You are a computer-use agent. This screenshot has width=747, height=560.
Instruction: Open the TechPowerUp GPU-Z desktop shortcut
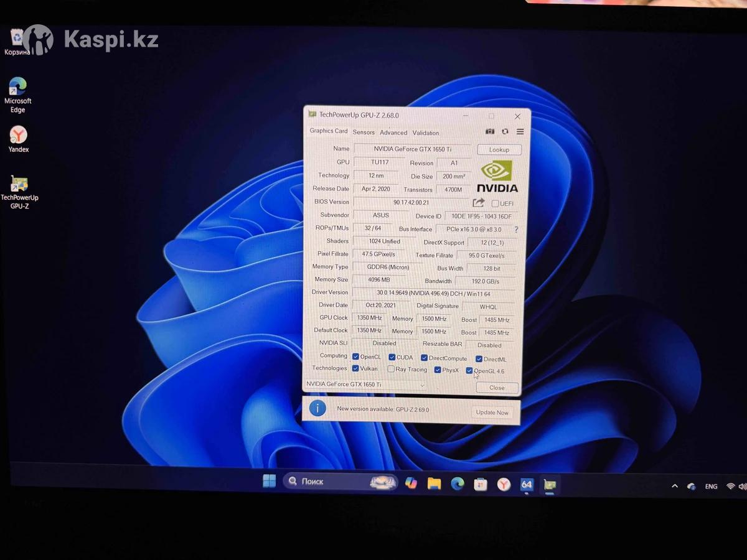(x=19, y=192)
